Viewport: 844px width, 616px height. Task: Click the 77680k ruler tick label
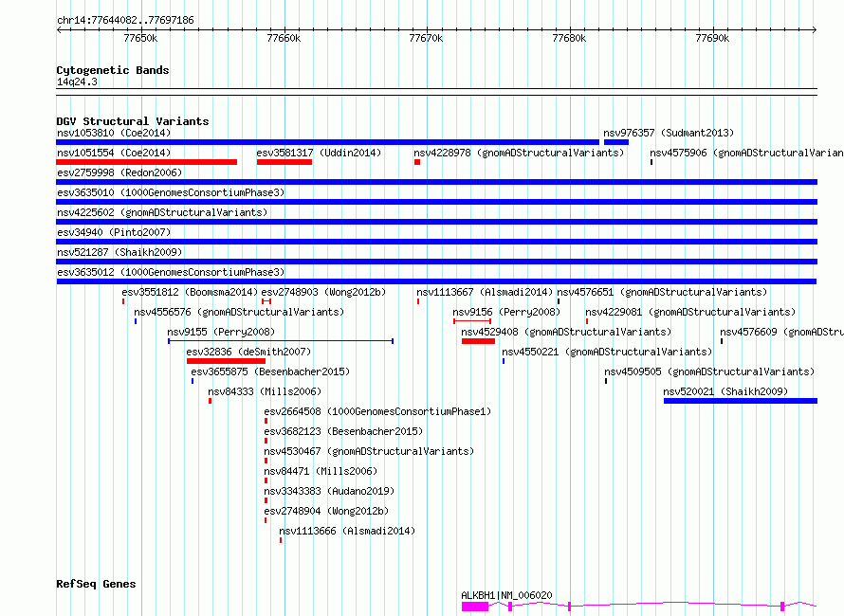tap(570, 38)
